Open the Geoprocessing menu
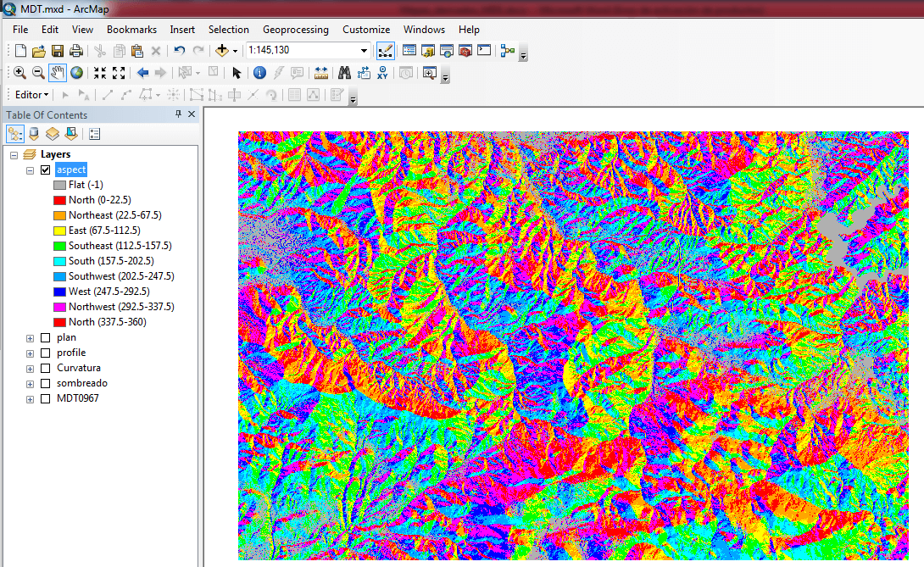Screen dimensions: 924x567 295,30
